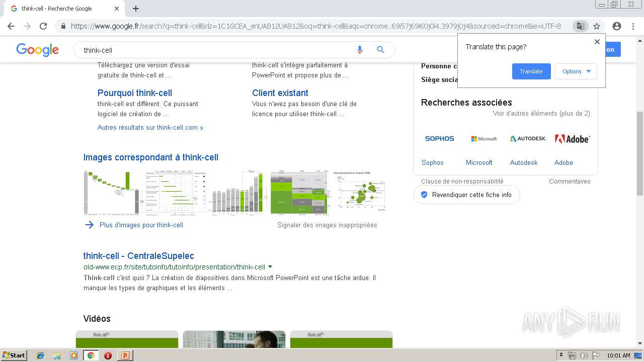Click the Translate button

[531, 71]
